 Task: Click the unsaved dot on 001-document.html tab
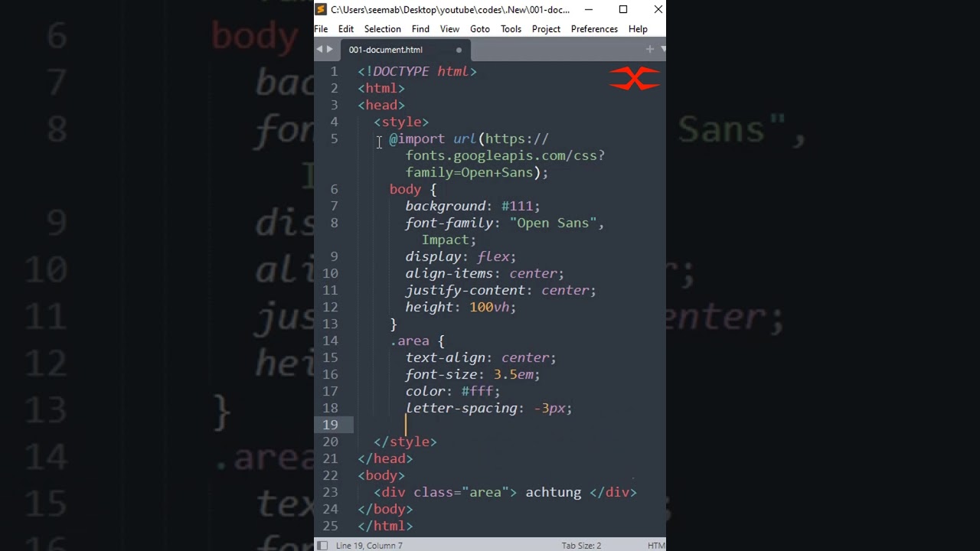click(459, 50)
